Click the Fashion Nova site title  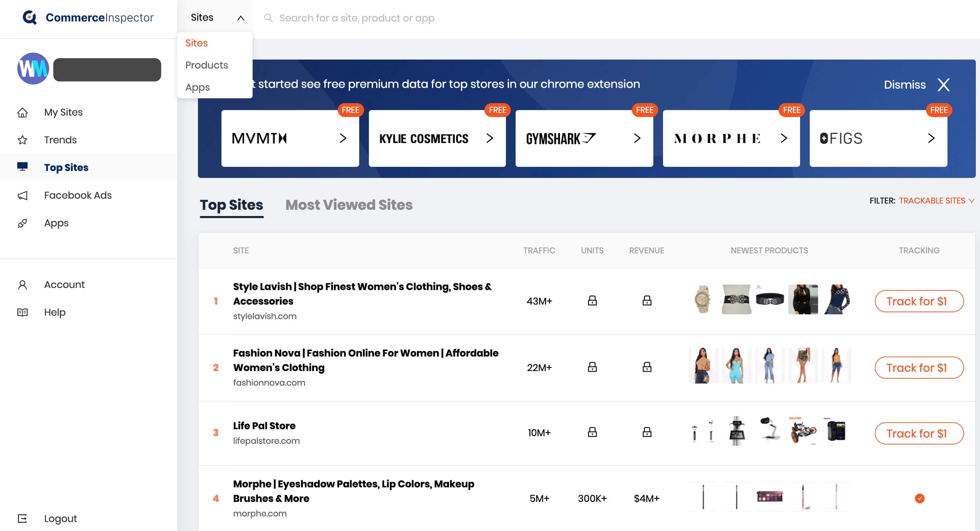point(365,360)
